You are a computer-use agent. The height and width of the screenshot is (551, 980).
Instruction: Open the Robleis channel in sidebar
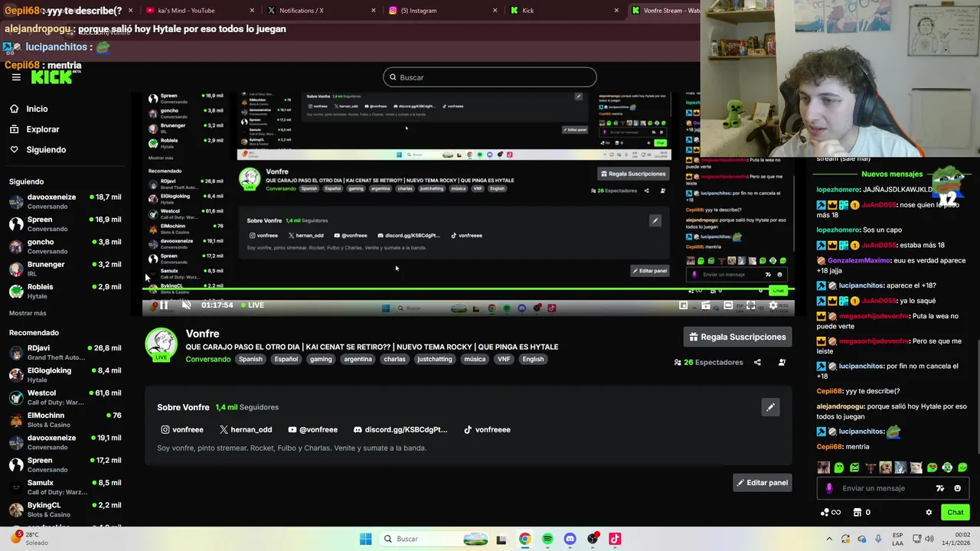[65, 291]
